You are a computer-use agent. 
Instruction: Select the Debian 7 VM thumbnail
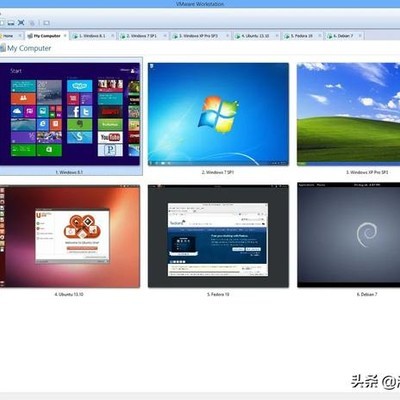348,235
